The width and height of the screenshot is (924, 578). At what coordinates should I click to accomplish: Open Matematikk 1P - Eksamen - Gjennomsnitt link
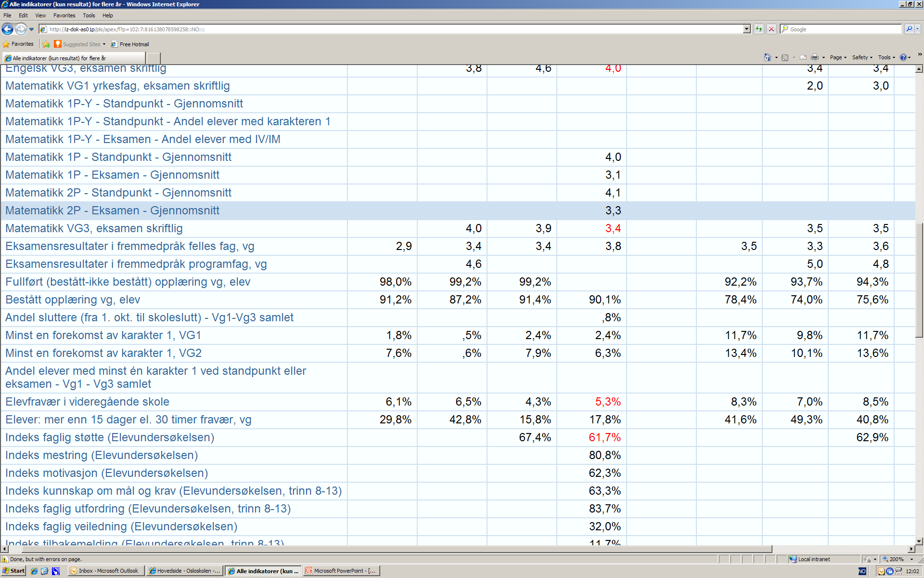(x=112, y=175)
